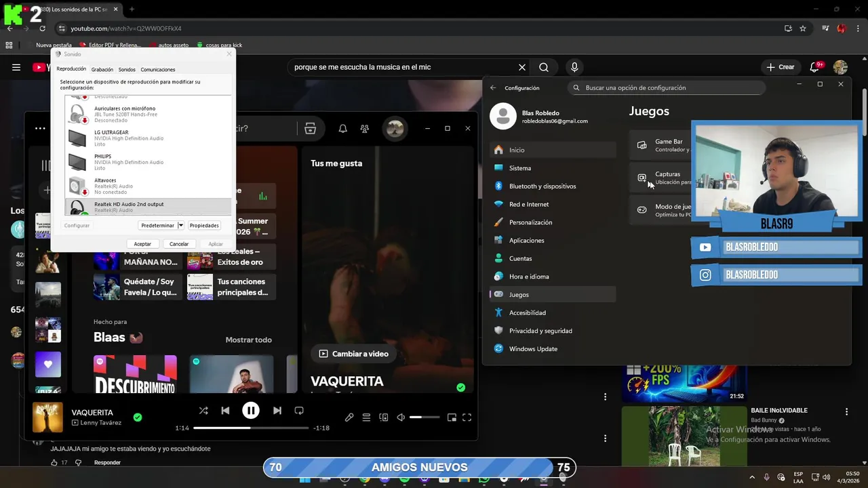The image size is (868, 488).
Task: Open Windows Update settings
Action: point(553,349)
